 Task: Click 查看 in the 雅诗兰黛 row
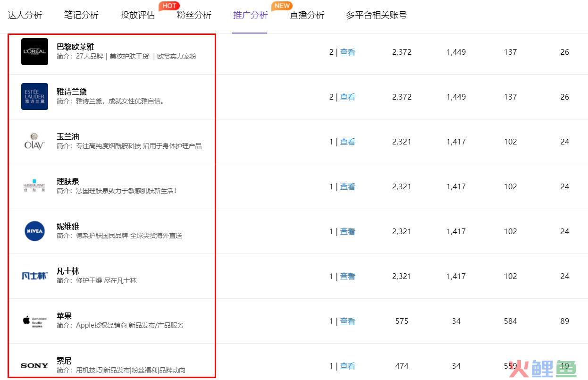coord(347,97)
